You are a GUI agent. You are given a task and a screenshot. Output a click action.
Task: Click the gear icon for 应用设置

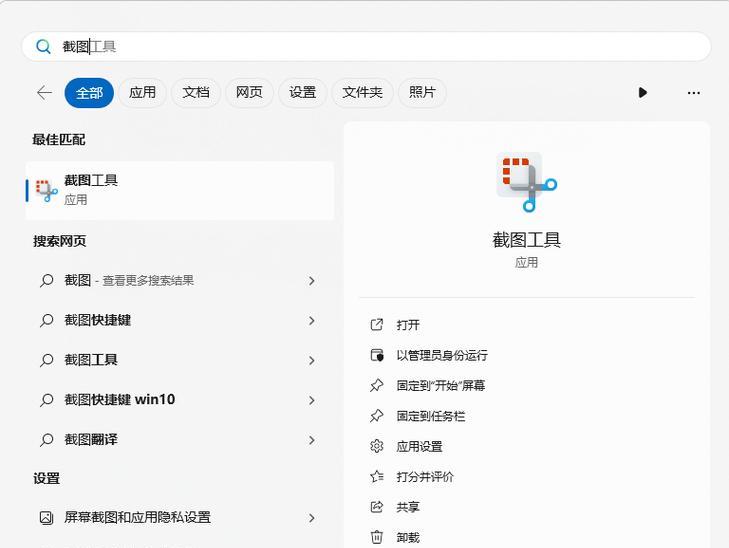pyautogui.click(x=377, y=446)
